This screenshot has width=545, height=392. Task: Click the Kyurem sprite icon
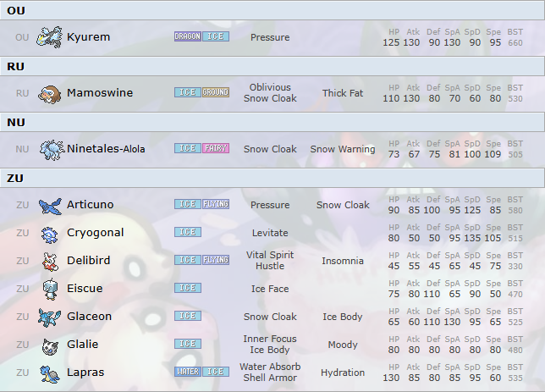pyautogui.click(x=50, y=37)
